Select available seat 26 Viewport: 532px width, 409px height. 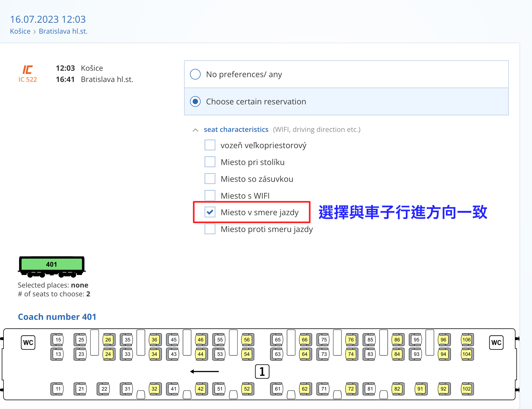click(109, 340)
